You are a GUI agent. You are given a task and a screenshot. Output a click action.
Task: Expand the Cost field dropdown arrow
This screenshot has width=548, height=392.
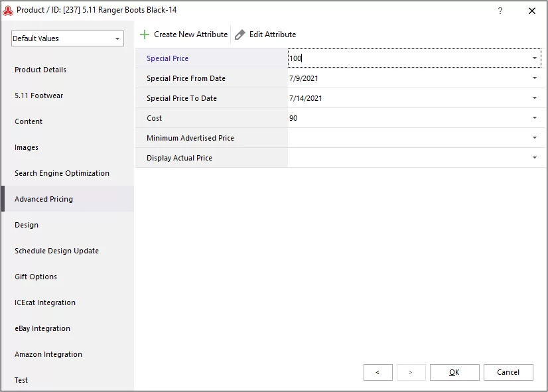tap(534, 118)
